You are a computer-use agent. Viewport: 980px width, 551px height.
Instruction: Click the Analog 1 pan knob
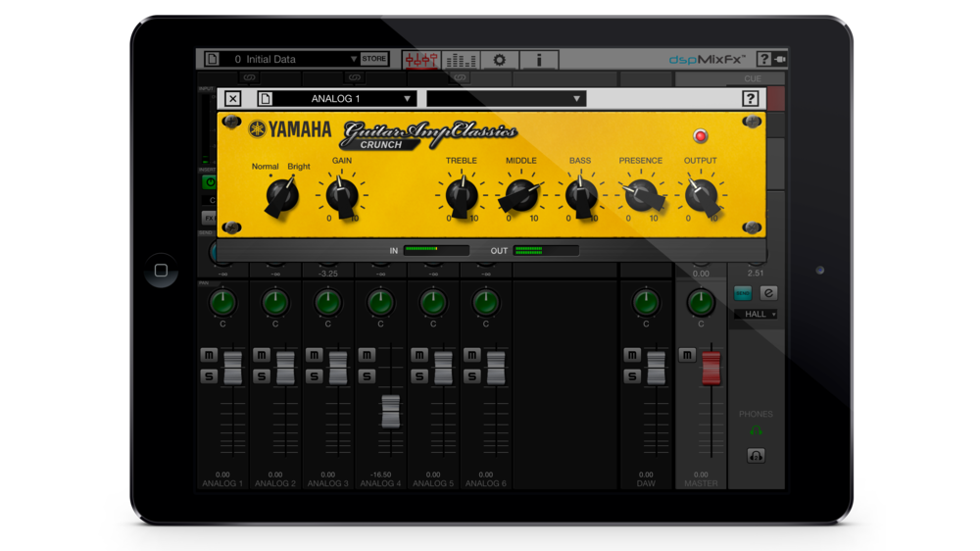pos(222,303)
